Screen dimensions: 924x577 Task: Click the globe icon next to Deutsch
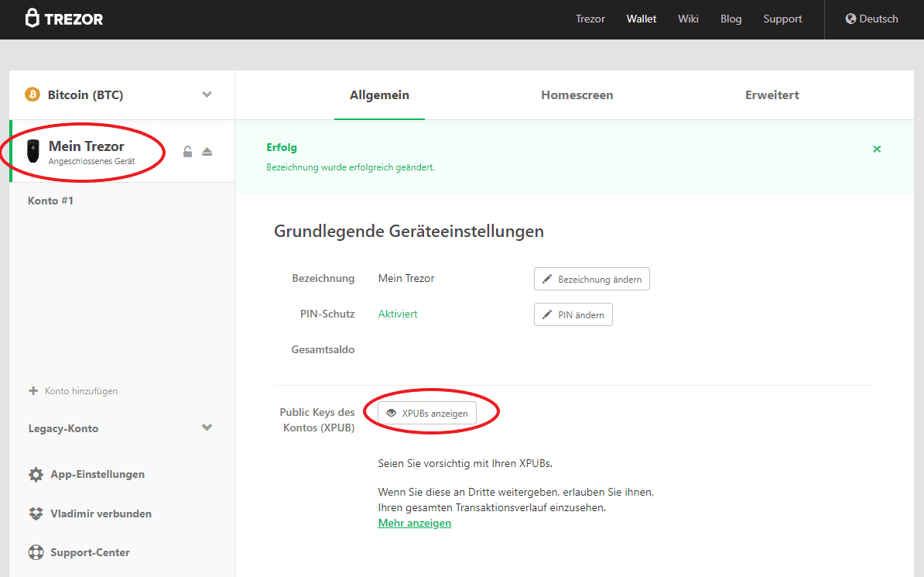(x=850, y=19)
